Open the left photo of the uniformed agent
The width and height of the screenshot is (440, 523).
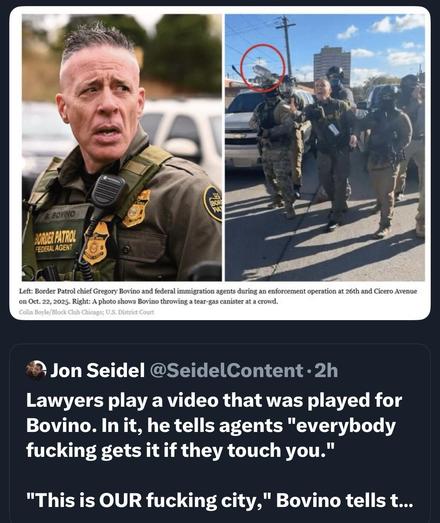click(x=122, y=147)
